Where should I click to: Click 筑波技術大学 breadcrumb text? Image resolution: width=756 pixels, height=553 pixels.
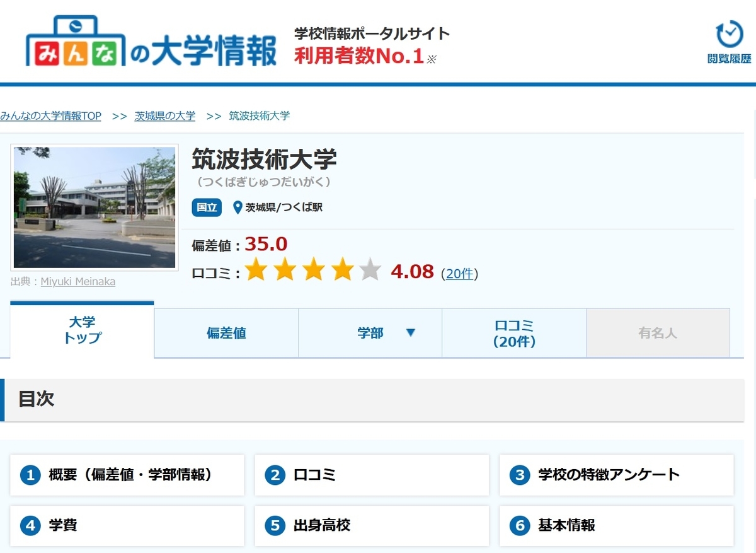click(x=260, y=116)
